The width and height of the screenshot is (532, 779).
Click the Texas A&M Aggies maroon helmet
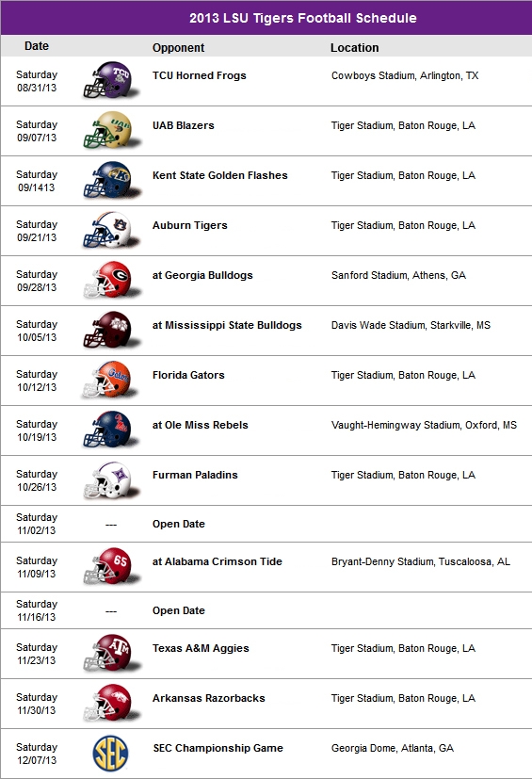110,654
